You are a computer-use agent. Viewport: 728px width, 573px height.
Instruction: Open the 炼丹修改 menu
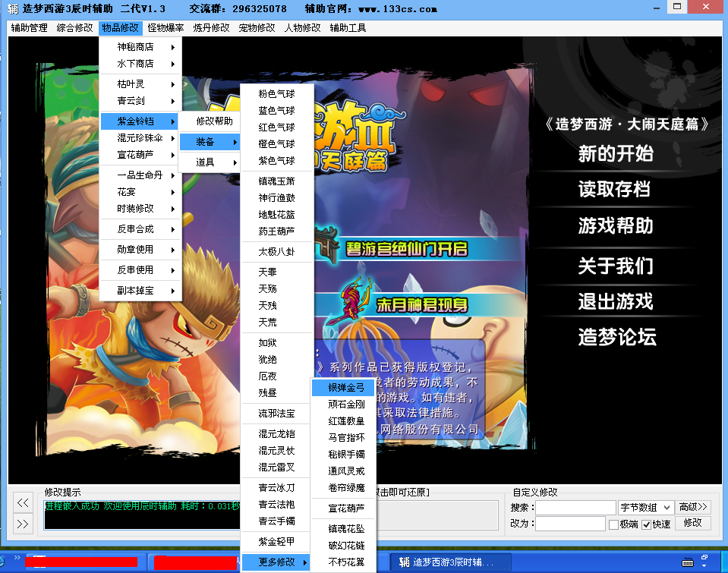coord(211,28)
